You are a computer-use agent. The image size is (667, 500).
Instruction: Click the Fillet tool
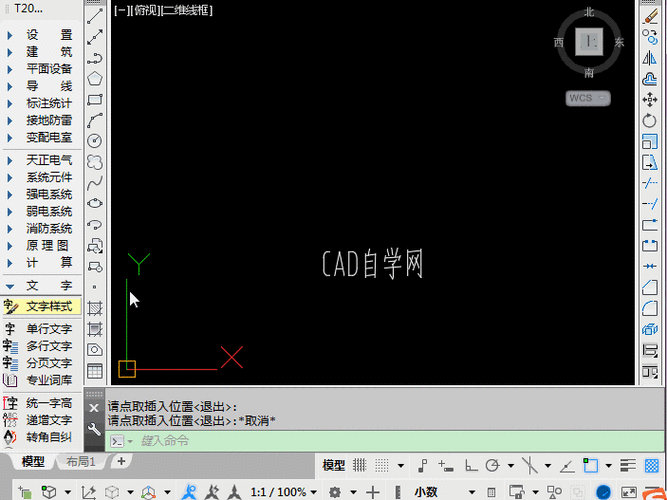click(x=650, y=308)
